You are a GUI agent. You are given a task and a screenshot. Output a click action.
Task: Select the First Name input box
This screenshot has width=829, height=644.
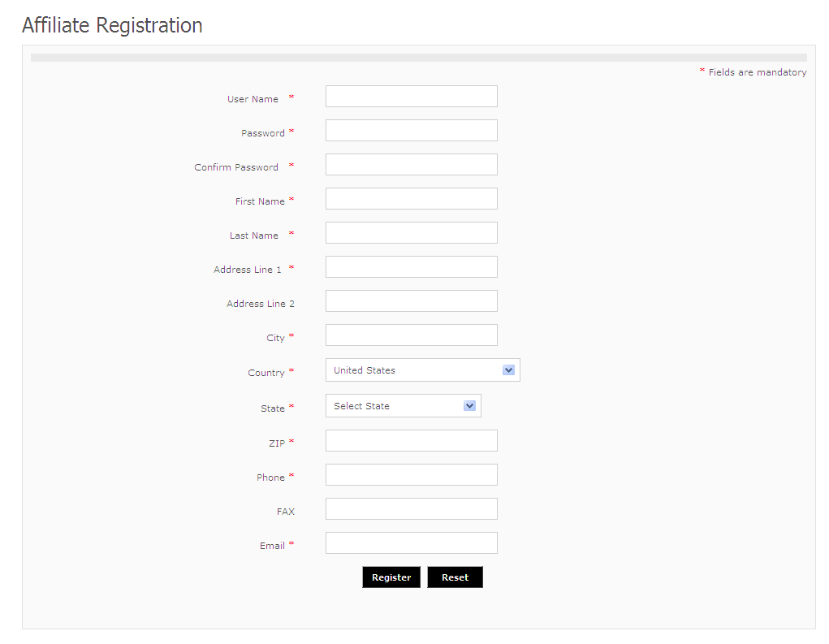[x=411, y=199]
